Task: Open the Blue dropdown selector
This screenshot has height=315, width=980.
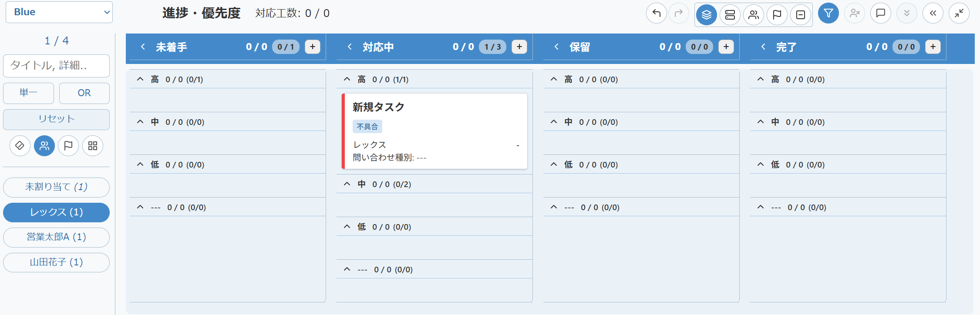Action: point(59,12)
